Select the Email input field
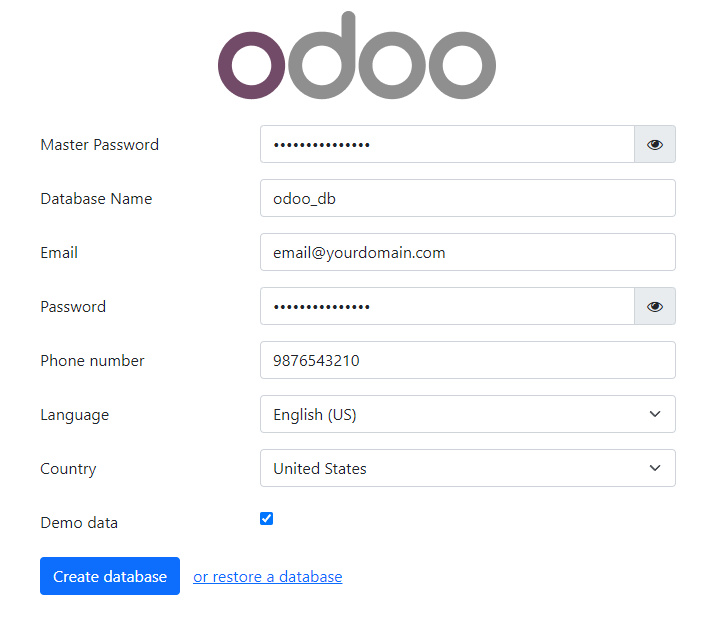Image resolution: width=707 pixels, height=621 pixels. (467, 252)
